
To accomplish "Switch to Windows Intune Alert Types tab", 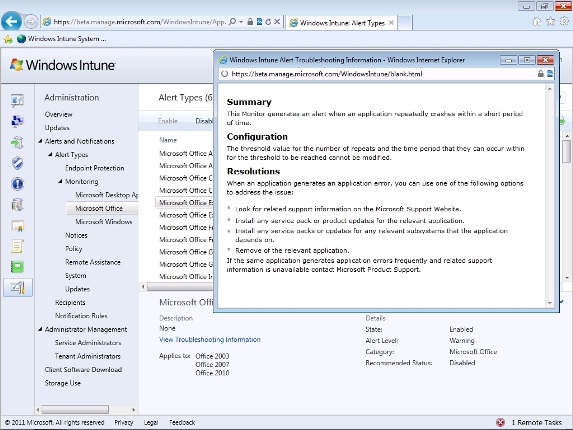I will [x=342, y=23].
